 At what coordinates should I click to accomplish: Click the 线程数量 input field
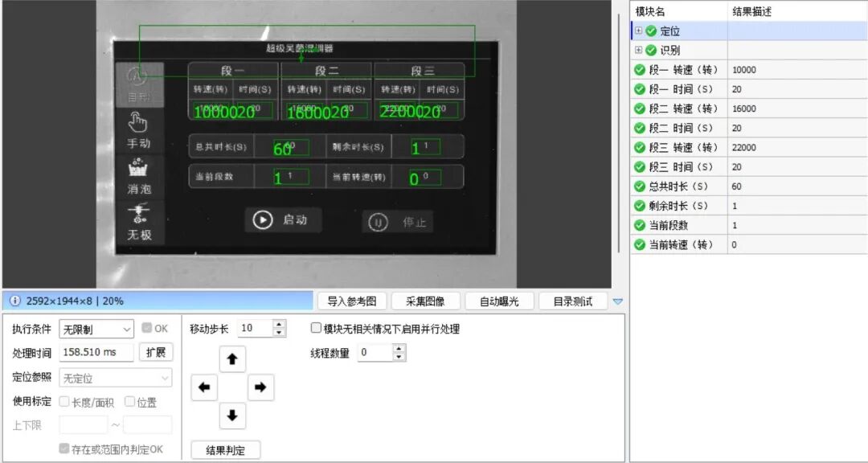coord(375,352)
